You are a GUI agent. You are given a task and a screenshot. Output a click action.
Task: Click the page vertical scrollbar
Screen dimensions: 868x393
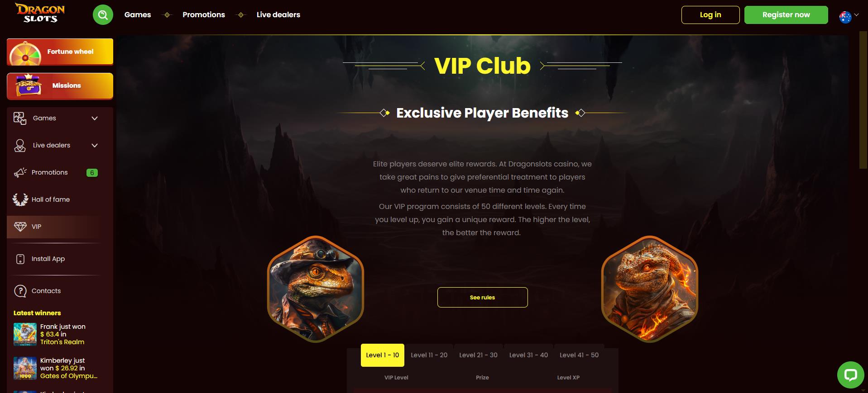[863, 99]
